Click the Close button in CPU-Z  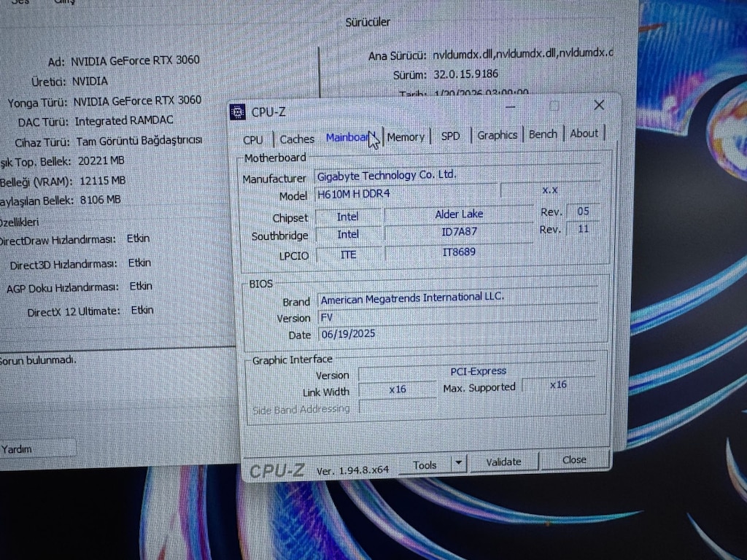coord(574,459)
